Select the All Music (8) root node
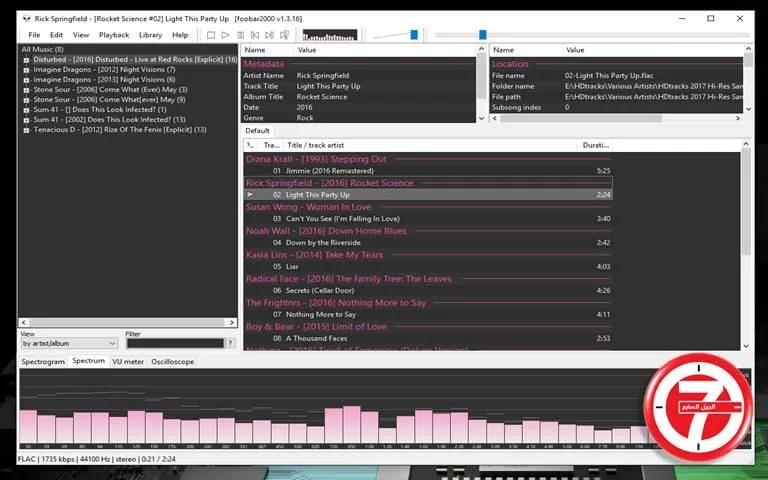Image resolution: width=768 pixels, height=480 pixels. click(42, 49)
